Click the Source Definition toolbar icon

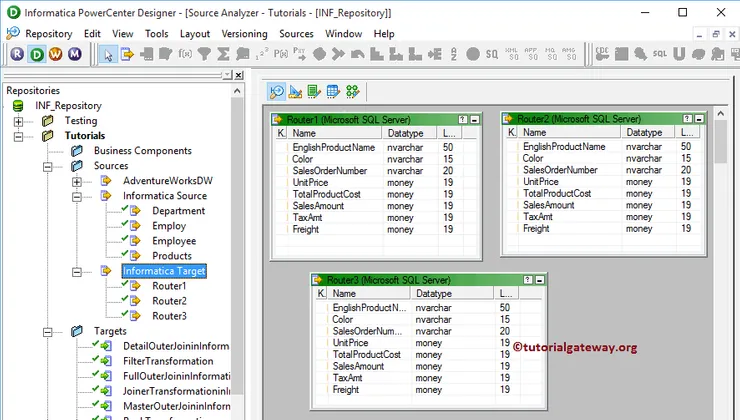click(x=127, y=54)
